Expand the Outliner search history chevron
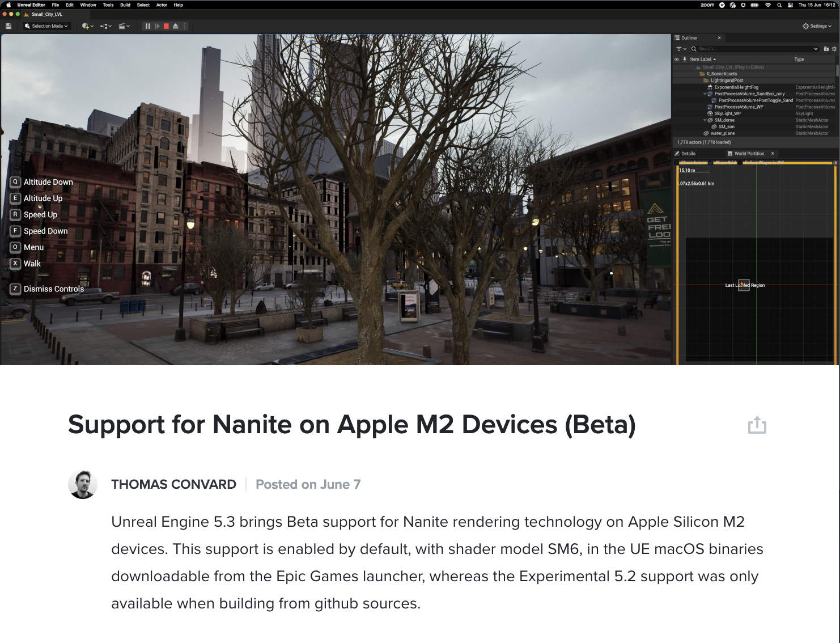This screenshot has width=840, height=643. coord(816,49)
